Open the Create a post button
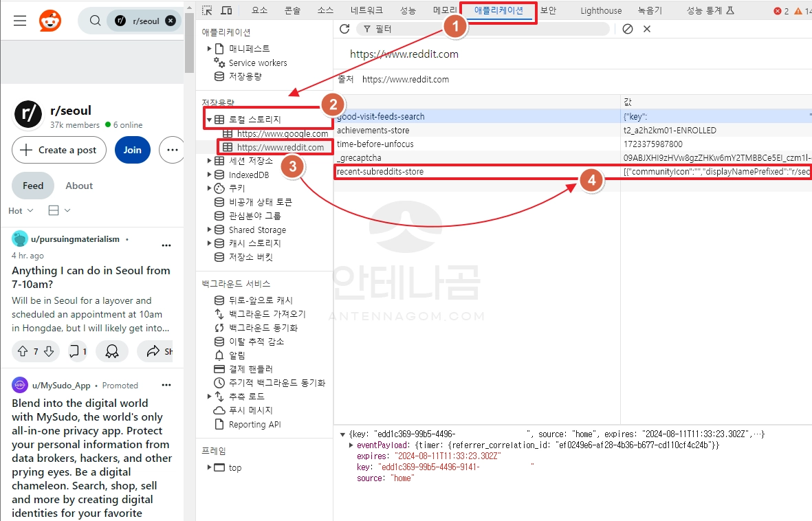Screen dimensions: 812x521 click(x=59, y=150)
